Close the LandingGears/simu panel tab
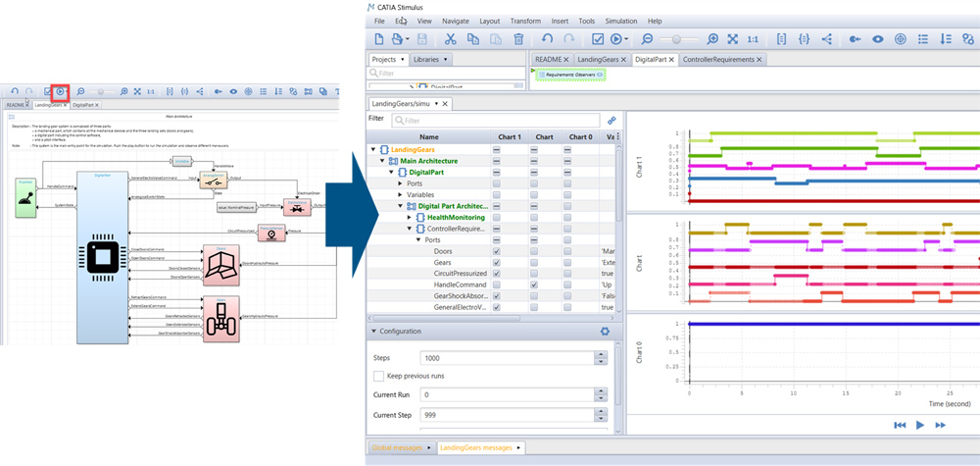980x466 pixels. pyautogui.click(x=445, y=103)
